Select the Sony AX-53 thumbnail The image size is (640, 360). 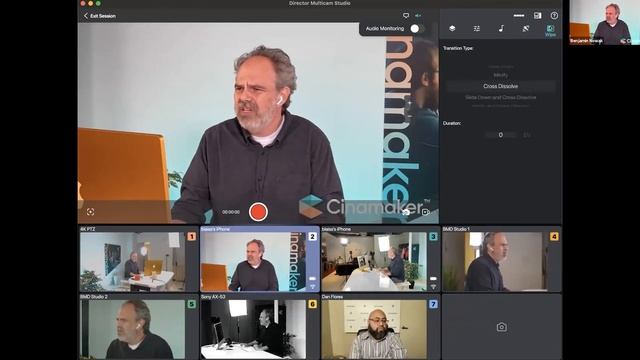[x=253, y=329]
